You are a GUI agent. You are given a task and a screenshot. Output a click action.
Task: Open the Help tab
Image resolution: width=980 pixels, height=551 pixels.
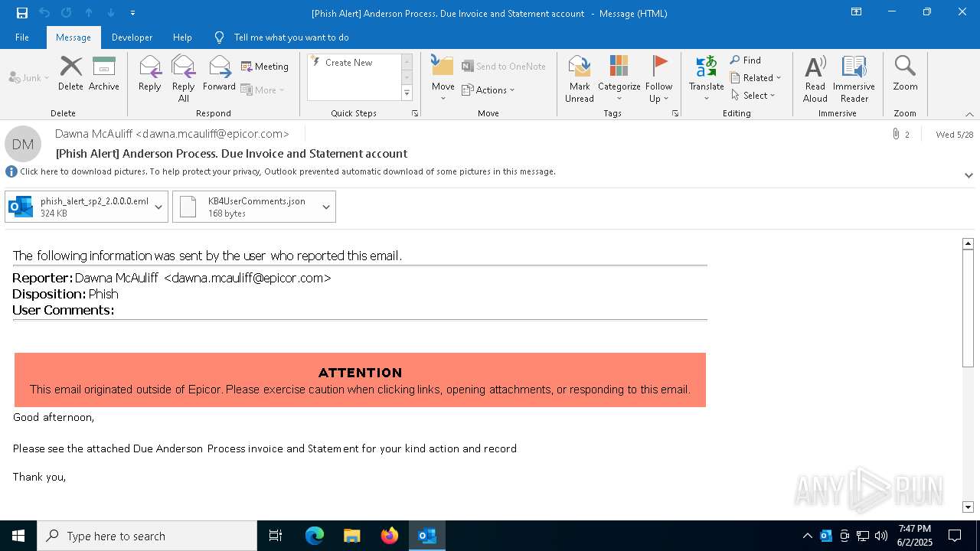[x=182, y=37]
